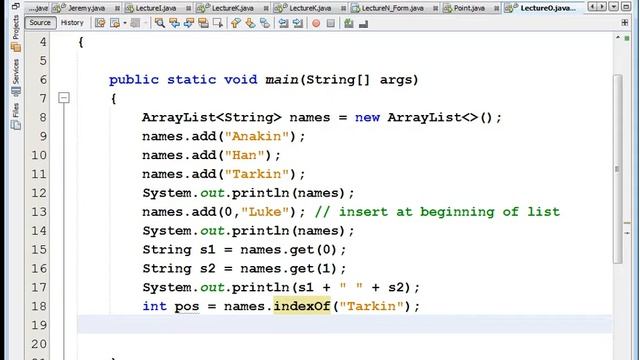The image size is (640, 360).
Task: Click line number 13 in the gutter
Action: pyautogui.click(x=39, y=212)
